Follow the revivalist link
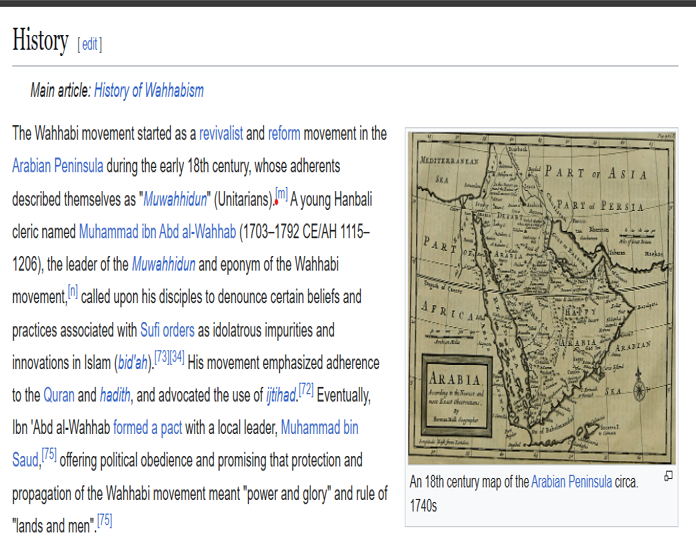Screen dimensions: 696x541 221,134
